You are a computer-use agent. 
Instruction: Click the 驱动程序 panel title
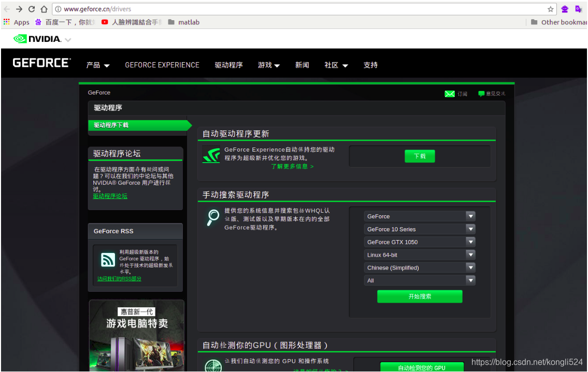[108, 108]
